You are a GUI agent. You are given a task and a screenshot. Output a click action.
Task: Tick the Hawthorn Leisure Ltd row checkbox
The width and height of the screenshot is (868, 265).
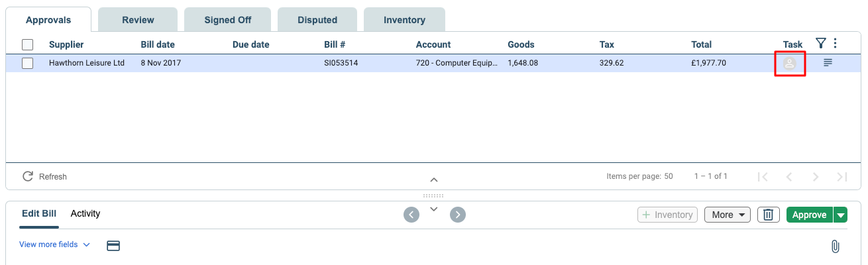27,64
